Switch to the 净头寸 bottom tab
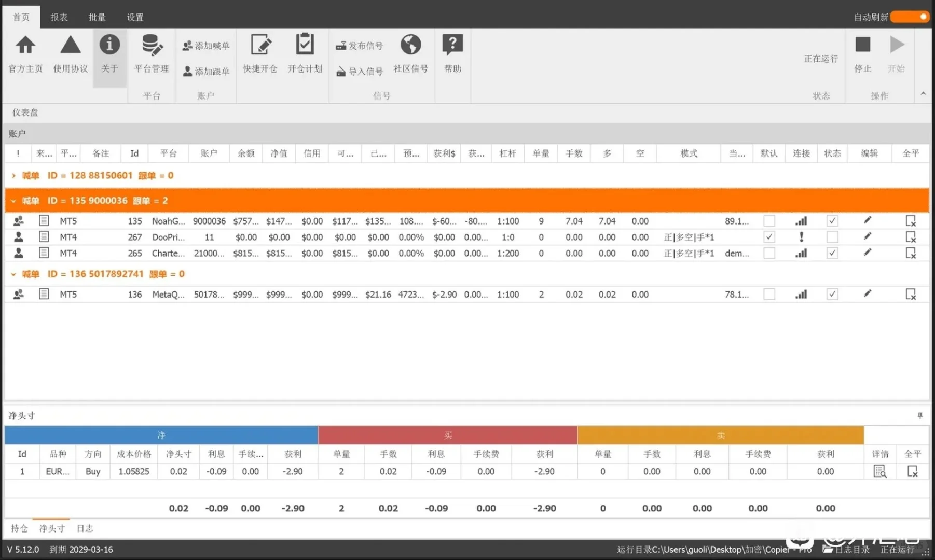Viewport: 935px width, 560px height. [52, 528]
